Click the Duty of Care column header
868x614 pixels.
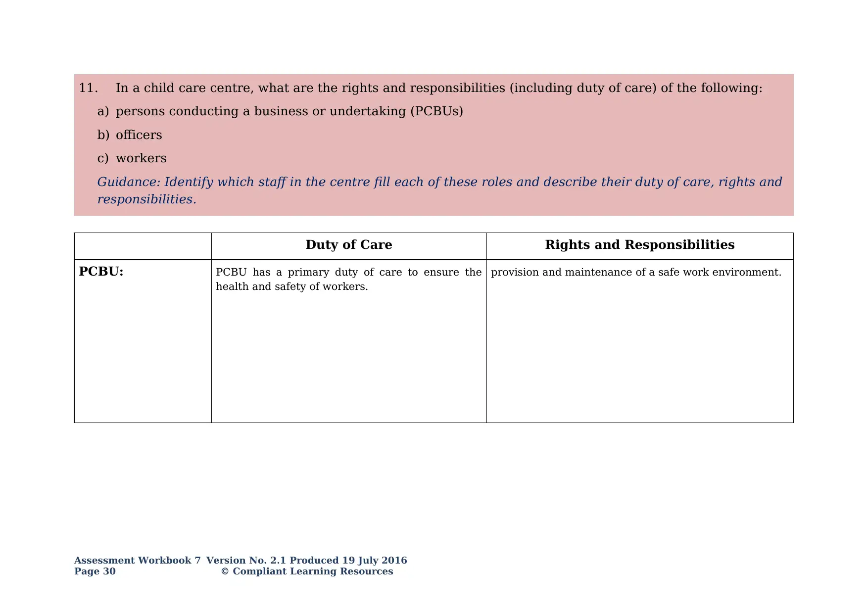tap(349, 245)
